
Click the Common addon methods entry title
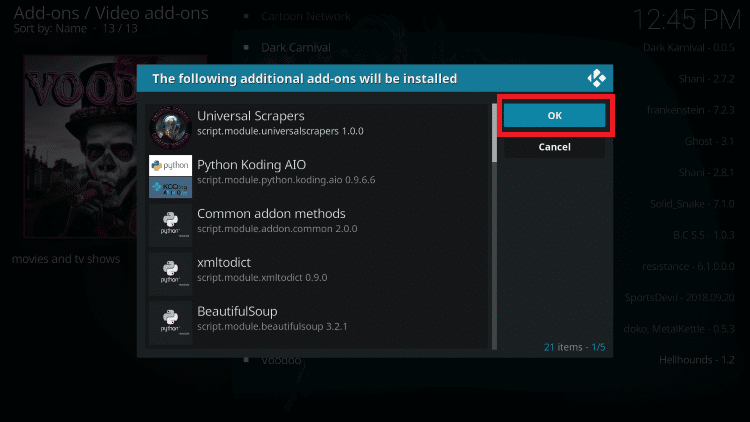(x=271, y=213)
